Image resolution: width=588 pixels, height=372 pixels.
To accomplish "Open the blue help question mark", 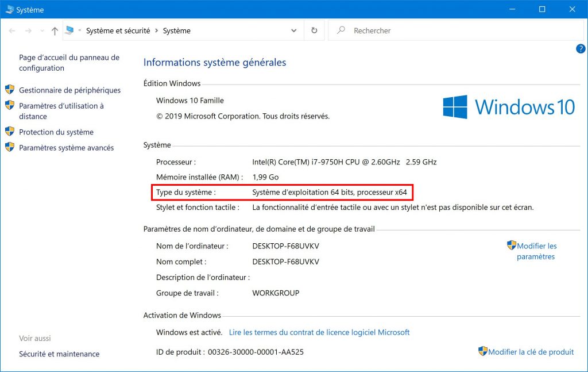I will (581, 49).
